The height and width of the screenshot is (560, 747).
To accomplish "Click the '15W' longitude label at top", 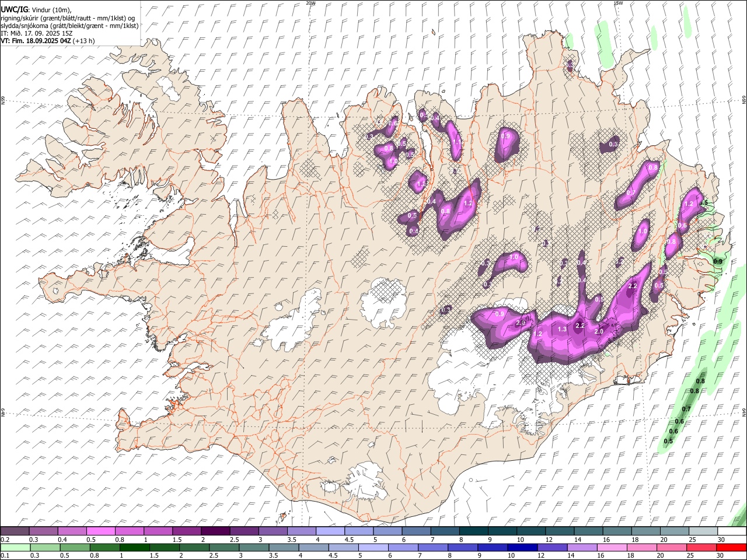I will (618, 3).
